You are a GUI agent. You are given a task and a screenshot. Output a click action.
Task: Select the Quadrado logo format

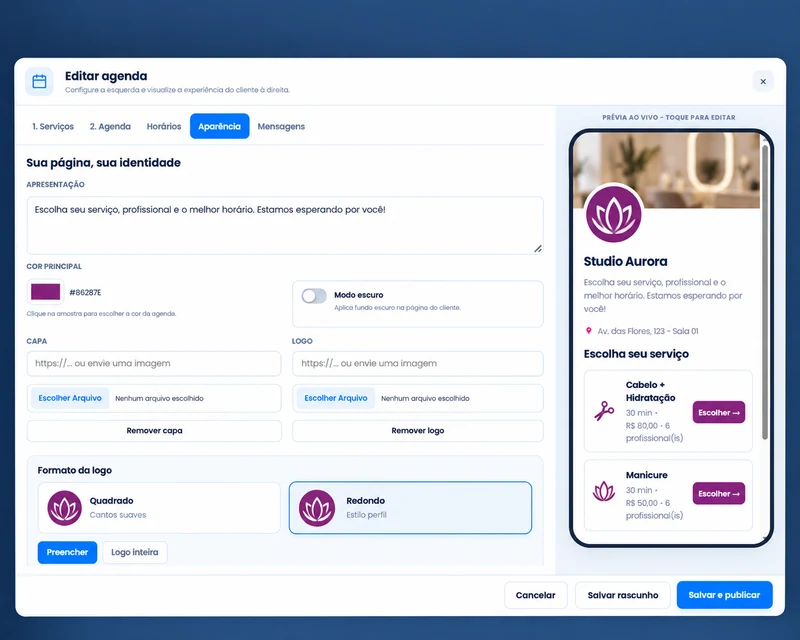159,508
